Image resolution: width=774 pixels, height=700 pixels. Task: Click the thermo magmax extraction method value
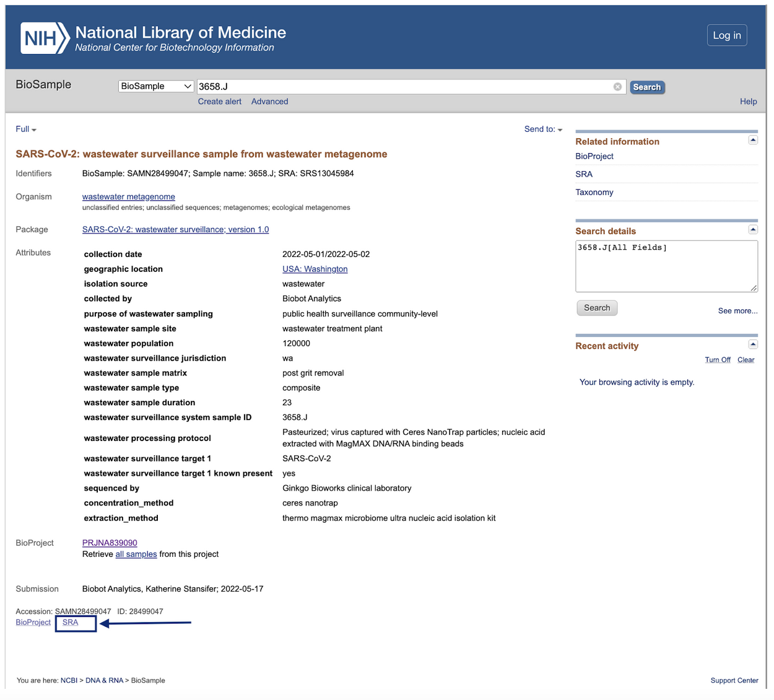(389, 518)
